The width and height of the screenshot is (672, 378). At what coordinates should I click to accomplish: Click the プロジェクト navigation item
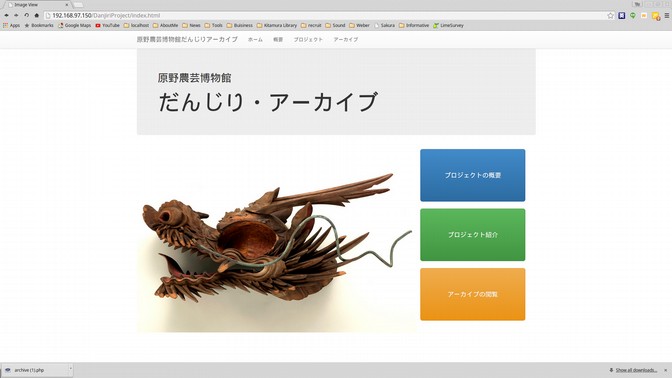click(x=308, y=39)
